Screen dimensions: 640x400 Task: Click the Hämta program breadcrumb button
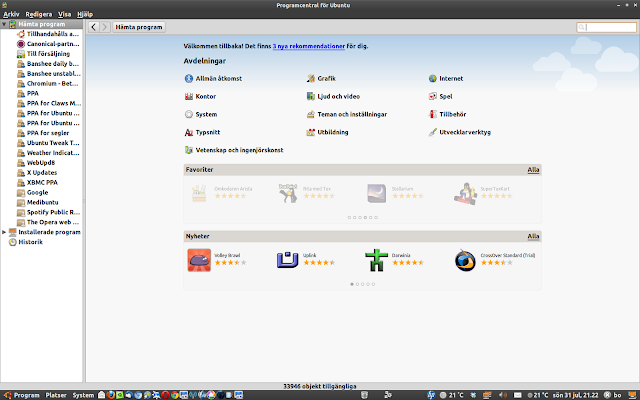click(139, 27)
